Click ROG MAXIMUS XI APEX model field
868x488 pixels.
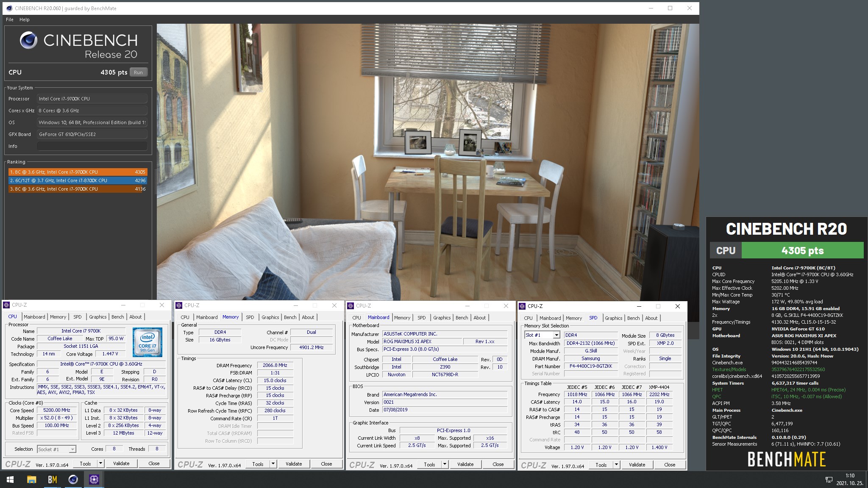pyautogui.click(x=422, y=341)
